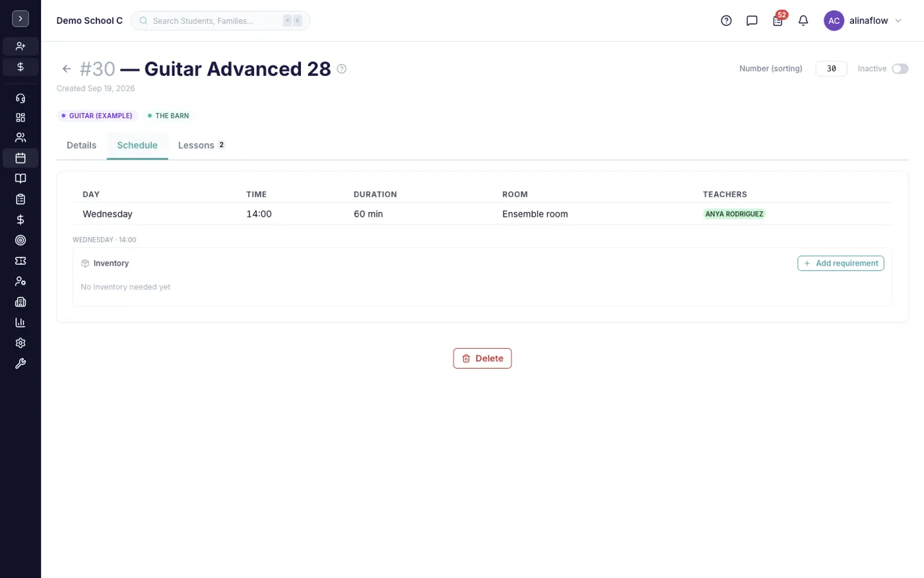Click the help icon next to Guitar Advanced 28
This screenshot has height=578, width=924.
[342, 69]
